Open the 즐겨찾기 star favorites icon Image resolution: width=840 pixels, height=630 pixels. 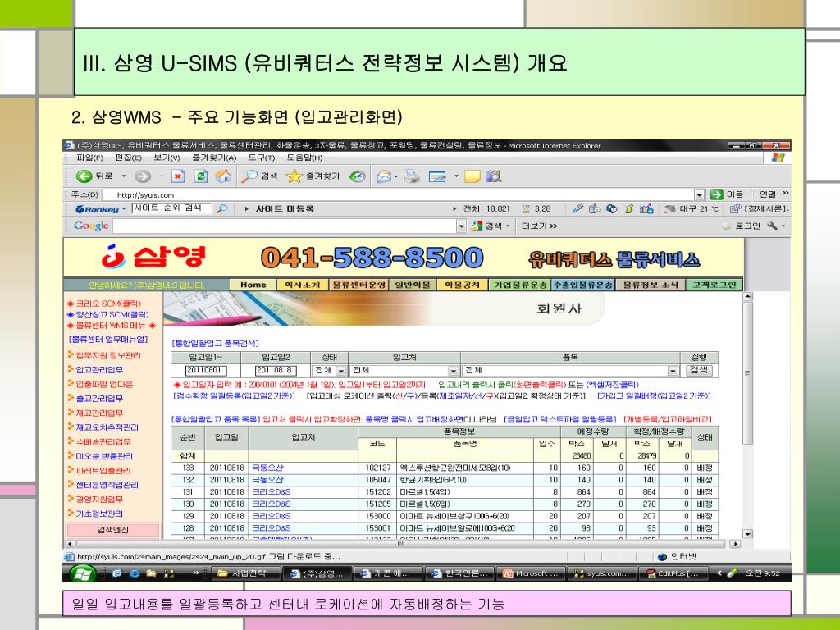294,176
